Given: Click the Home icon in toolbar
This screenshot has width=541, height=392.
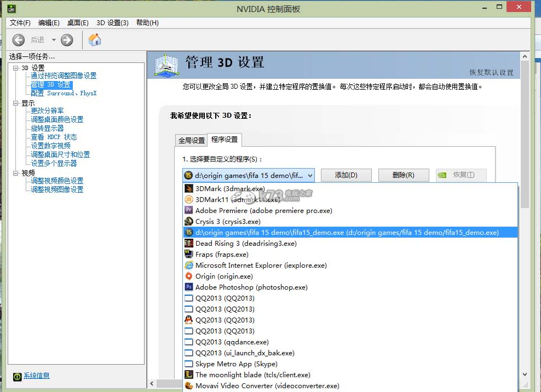Looking at the screenshot, I should (95, 39).
